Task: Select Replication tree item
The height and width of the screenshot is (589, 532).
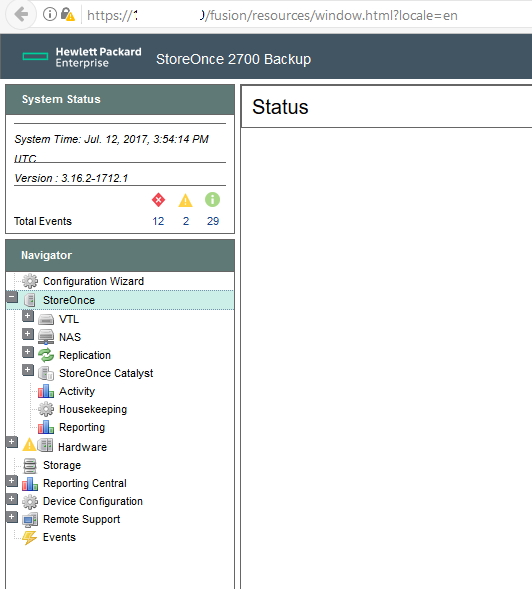Action: [x=85, y=355]
